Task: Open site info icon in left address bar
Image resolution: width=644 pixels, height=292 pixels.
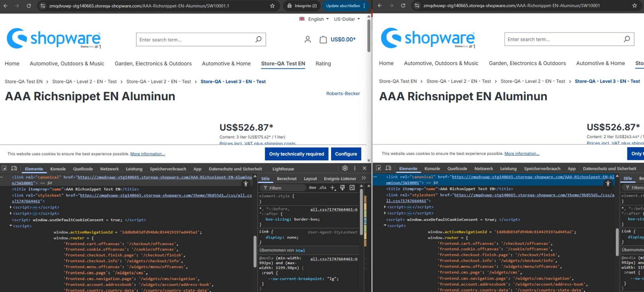Action: 42,6
